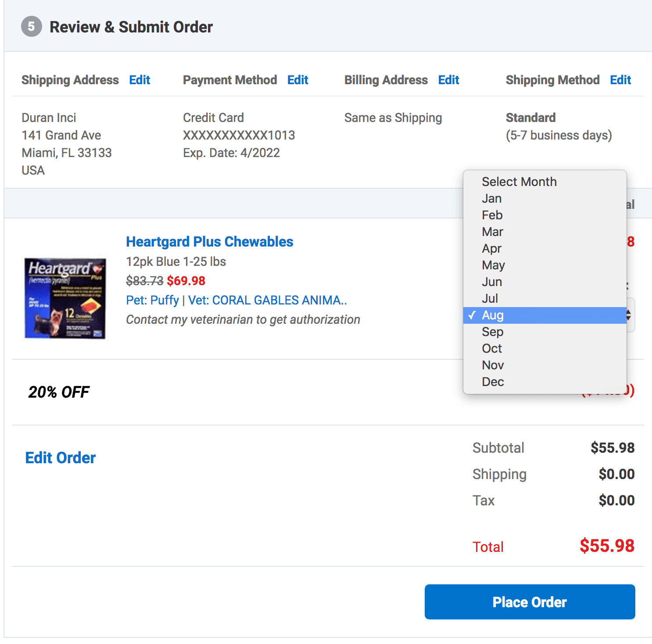Click the step 5 circle icon
The width and height of the screenshot is (652, 644).
coord(32,27)
